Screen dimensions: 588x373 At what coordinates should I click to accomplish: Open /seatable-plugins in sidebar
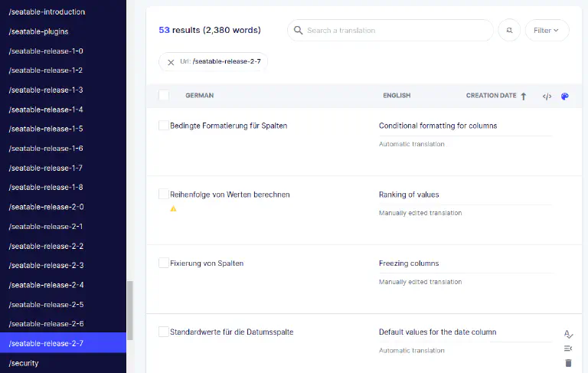38,31
